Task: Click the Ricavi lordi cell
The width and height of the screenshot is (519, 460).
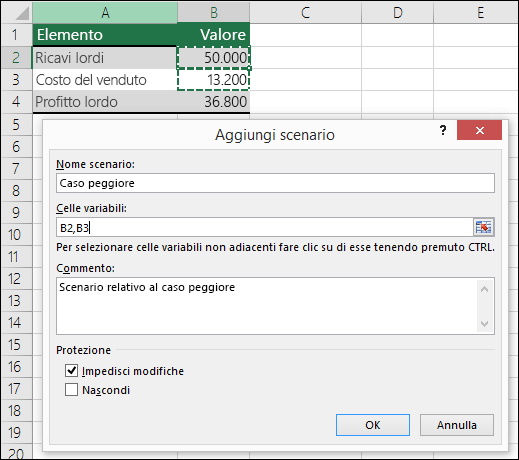Action: [x=105, y=57]
